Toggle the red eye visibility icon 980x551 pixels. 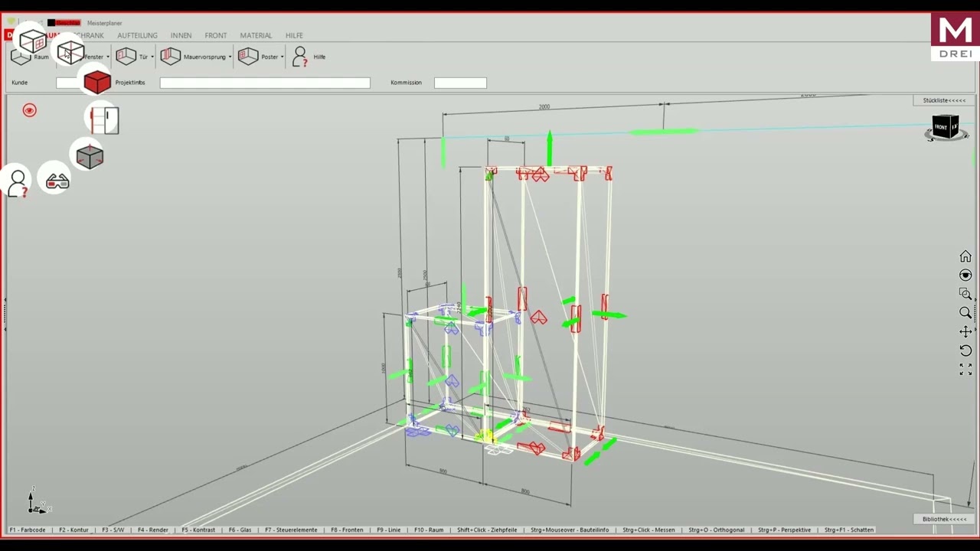click(29, 110)
